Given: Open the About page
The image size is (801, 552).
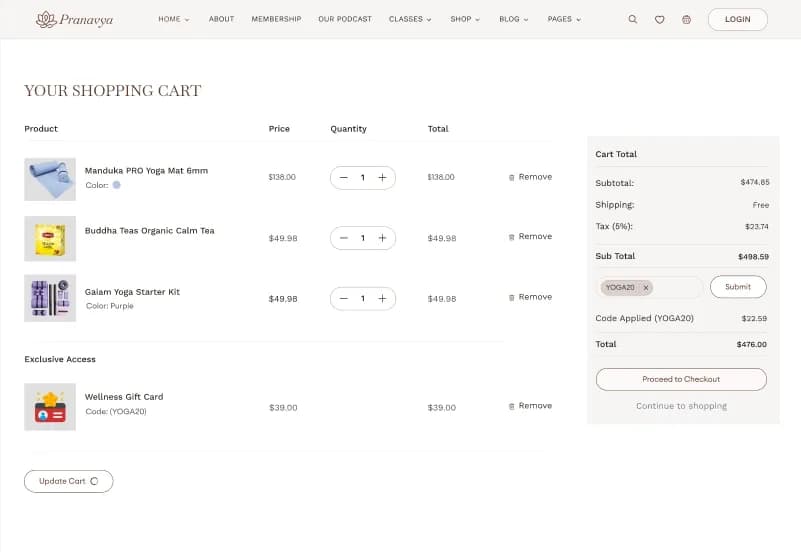Looking at the screenshot, I should 221,19.
